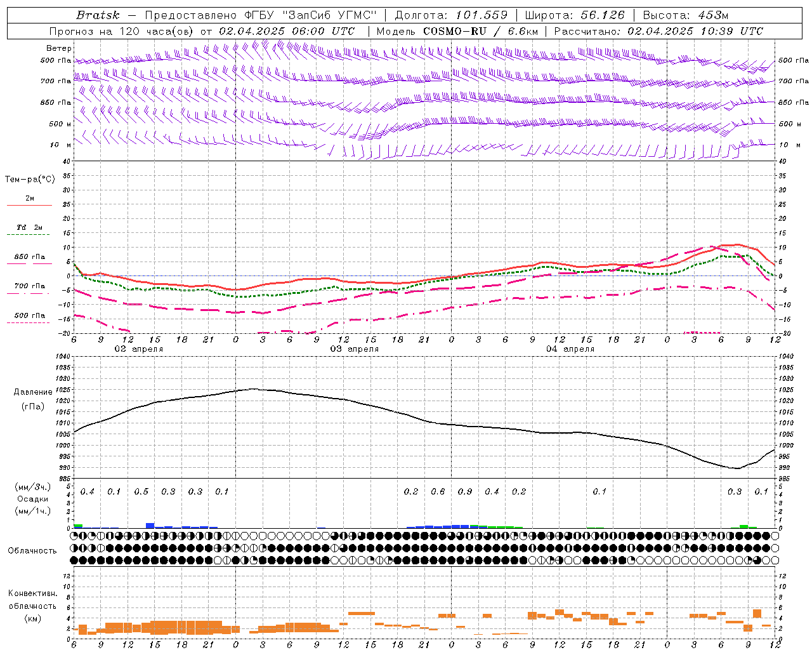Click the '700 гПа' temperature legend label

pyautogui.click(x=30, y=286)
